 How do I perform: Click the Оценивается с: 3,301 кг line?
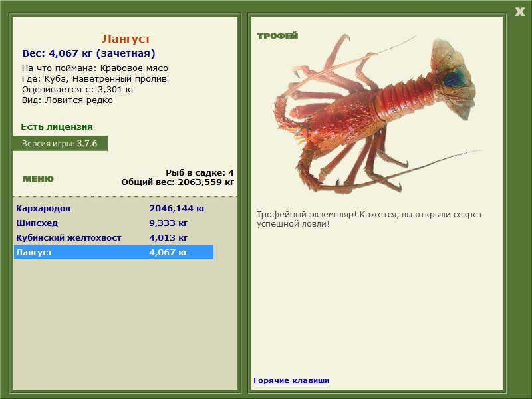coord(78,90)
